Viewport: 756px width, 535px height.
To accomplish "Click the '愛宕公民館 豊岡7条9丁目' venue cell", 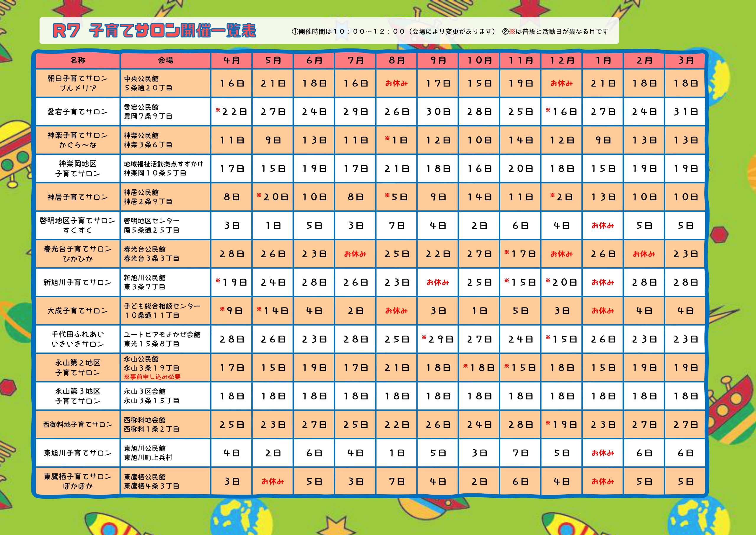I will (165, 112).
